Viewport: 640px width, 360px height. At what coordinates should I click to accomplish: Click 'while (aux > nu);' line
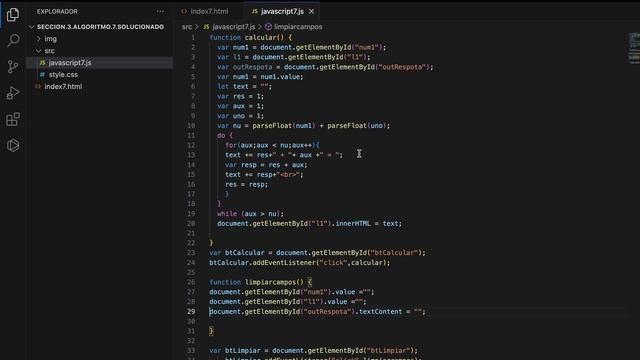[250, 214]
